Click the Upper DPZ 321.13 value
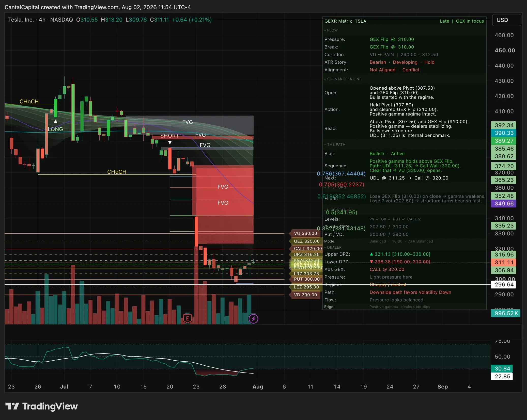The image size is (527, 420). pos(400,254)
